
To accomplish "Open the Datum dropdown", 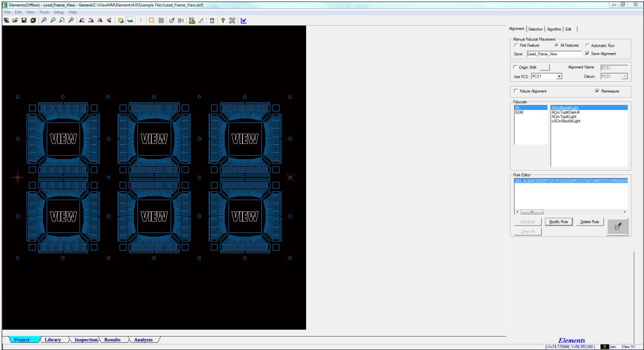I will pos(625,76).
